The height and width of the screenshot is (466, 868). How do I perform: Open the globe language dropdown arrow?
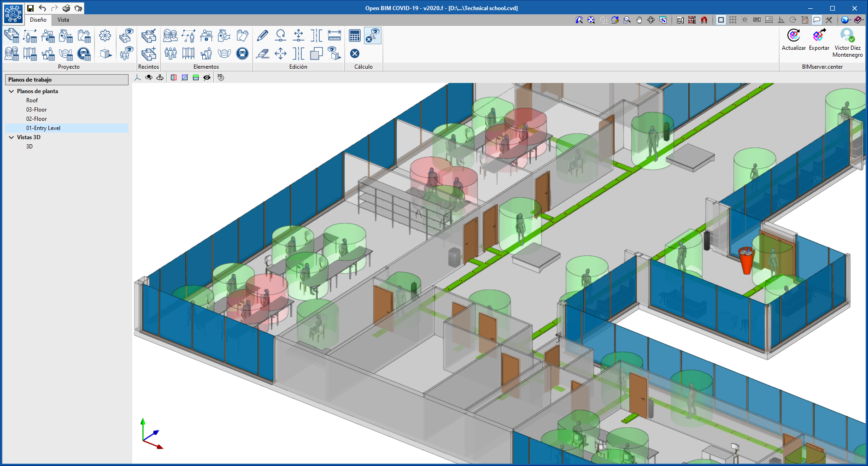pyautogui.click(x=850, y=20)
